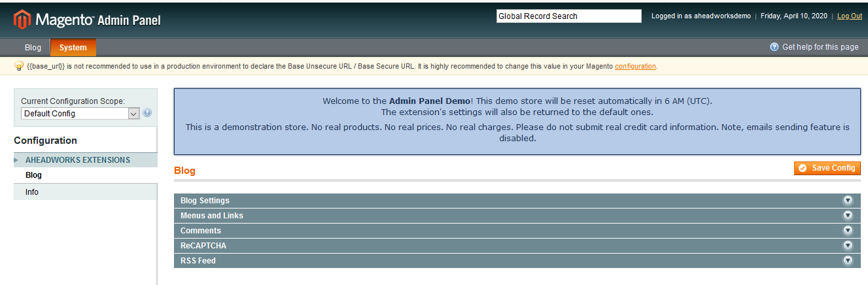
Task: Select Info in Configuration sidebar
Action: (86, 192)
